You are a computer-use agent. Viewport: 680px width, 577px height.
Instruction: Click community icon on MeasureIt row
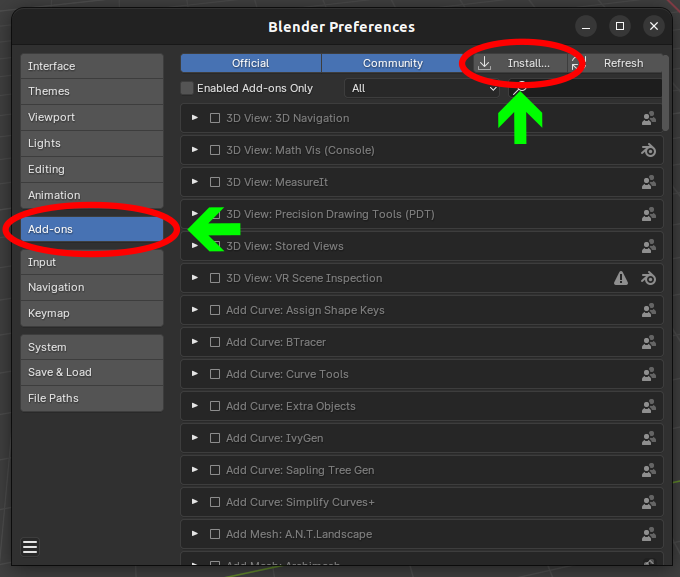(649, 182)
